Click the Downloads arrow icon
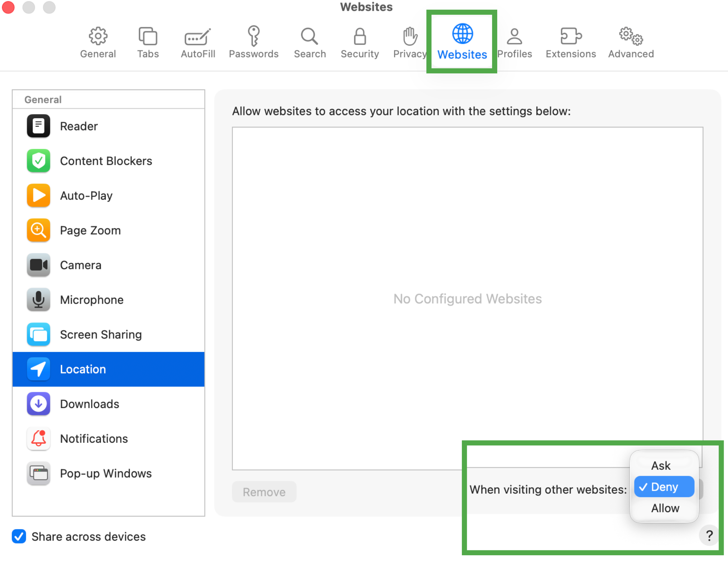728x561 pixels. point(38,404)
